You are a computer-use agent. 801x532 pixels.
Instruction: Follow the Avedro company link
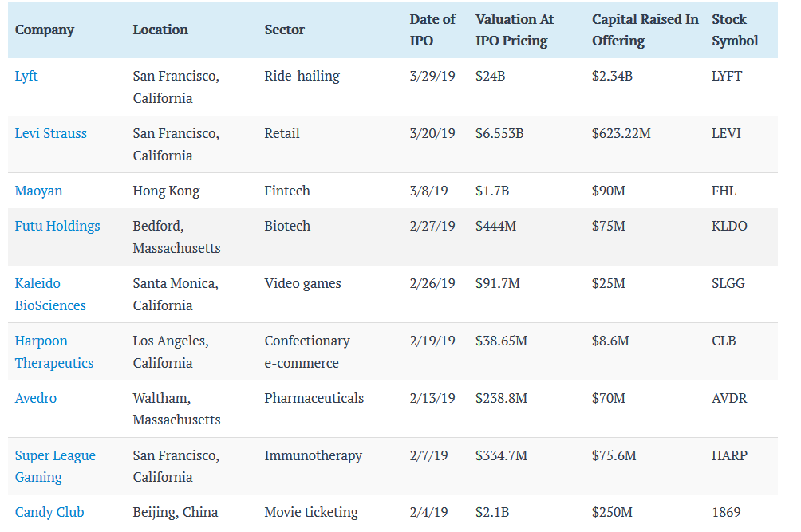[36, 398]
